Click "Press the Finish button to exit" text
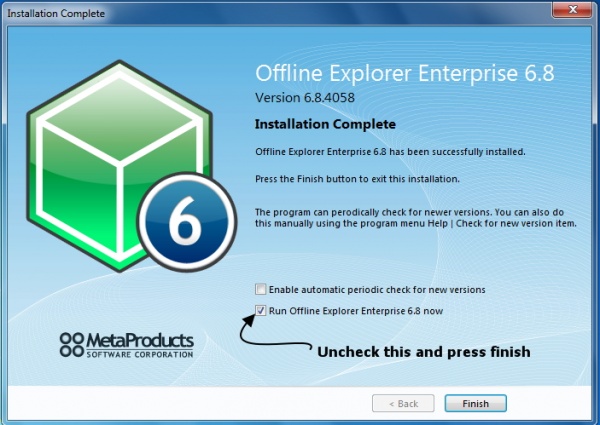Image resolution: width=600 pixels, height=425 pixels. (x=357, y=179)
